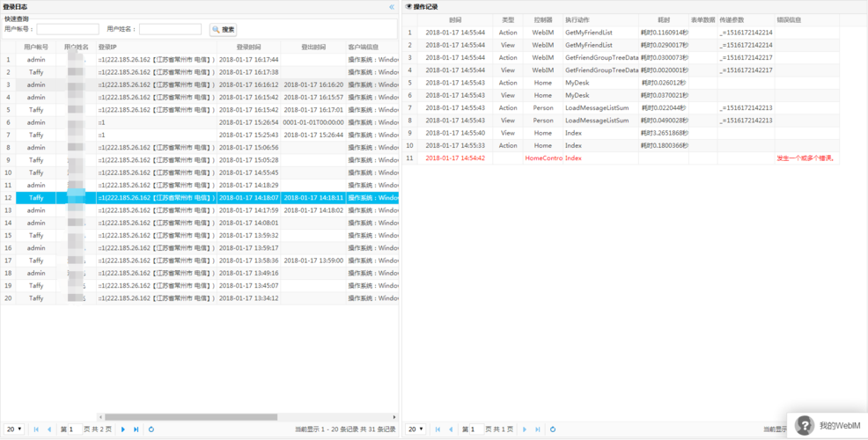
Task: Click red HomeContro cell in row 11
Action: 543,158
